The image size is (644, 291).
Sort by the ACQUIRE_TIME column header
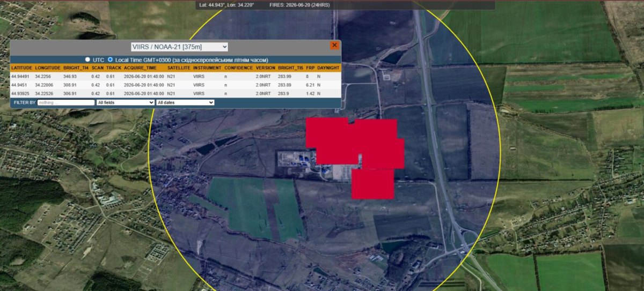(140, 68)
